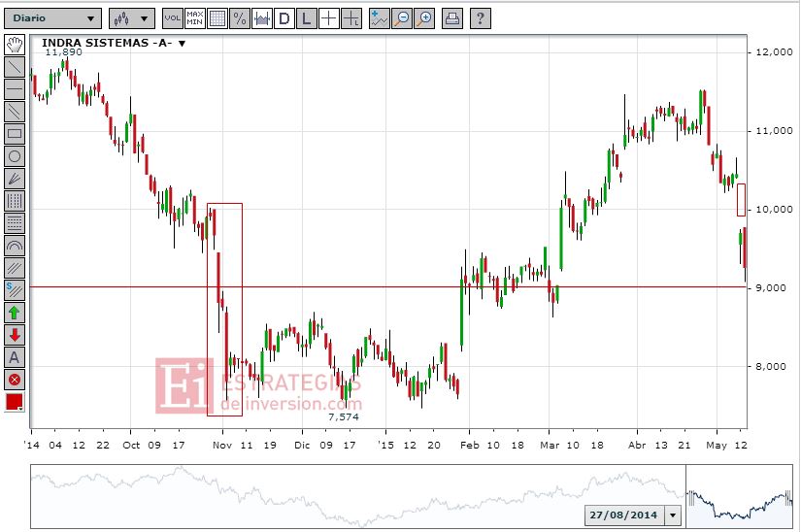Click the Feb date axis label
This screenshot has width=801, height=532.
470,446
